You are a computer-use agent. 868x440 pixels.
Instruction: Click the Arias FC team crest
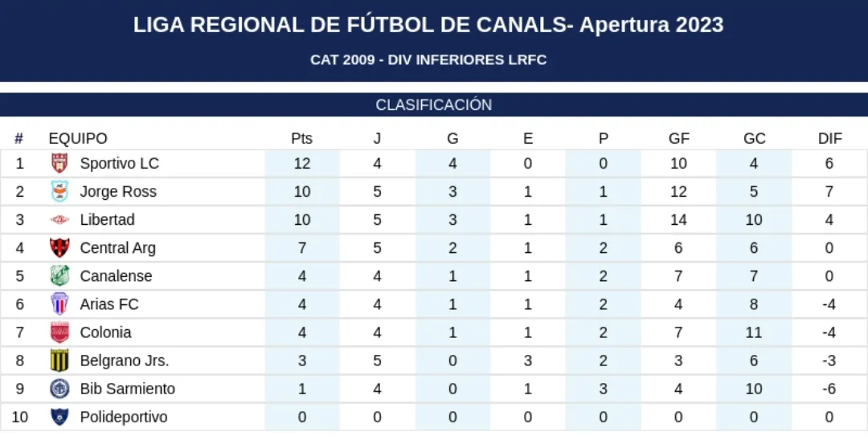tap(59, 304)
